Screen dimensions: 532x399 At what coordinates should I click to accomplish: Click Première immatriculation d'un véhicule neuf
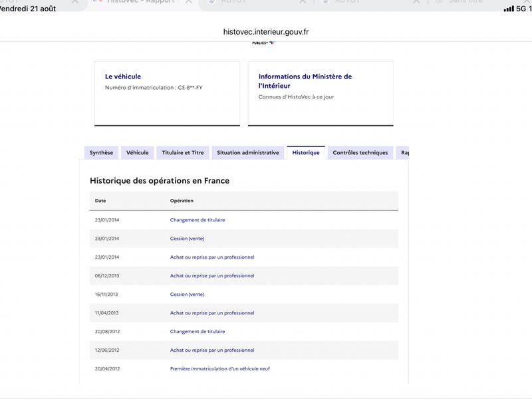click(x=220, y=369)
